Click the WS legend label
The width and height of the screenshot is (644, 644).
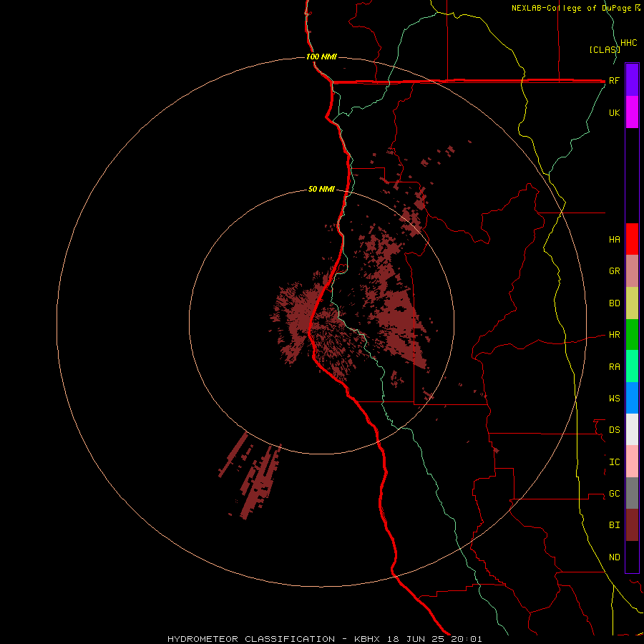click(614, 398)
